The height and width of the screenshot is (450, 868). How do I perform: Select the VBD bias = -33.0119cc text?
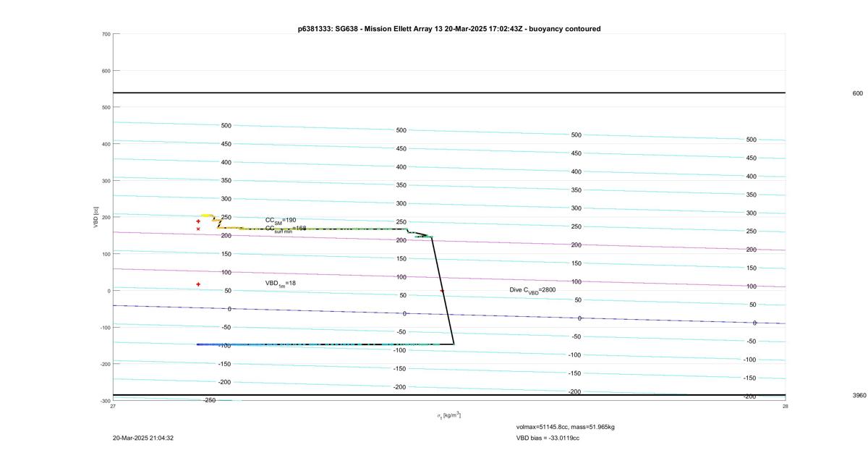[548, 438]
